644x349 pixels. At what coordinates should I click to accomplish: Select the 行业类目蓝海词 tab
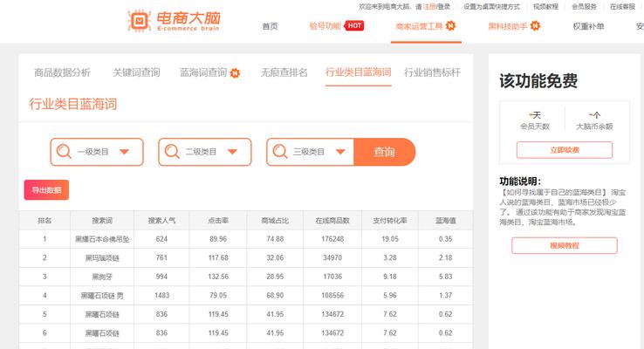(358, 72)
